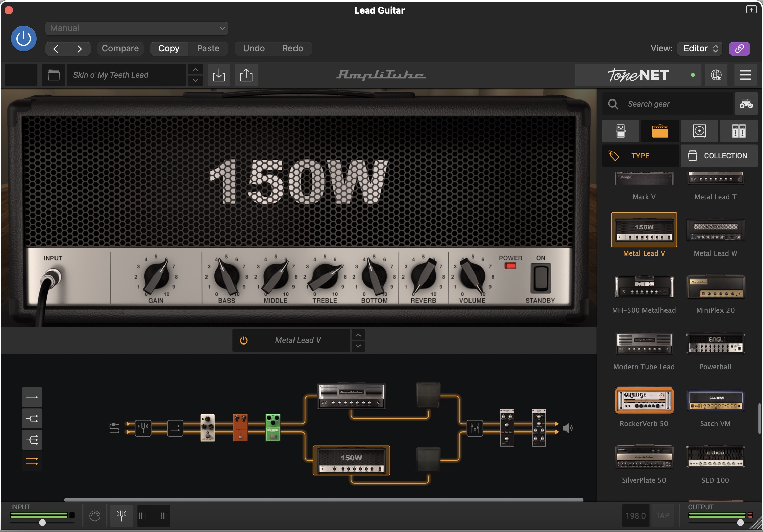Open the ToneNET panel
This screenshot has height=532, width=763.
(x=638, y=75)
